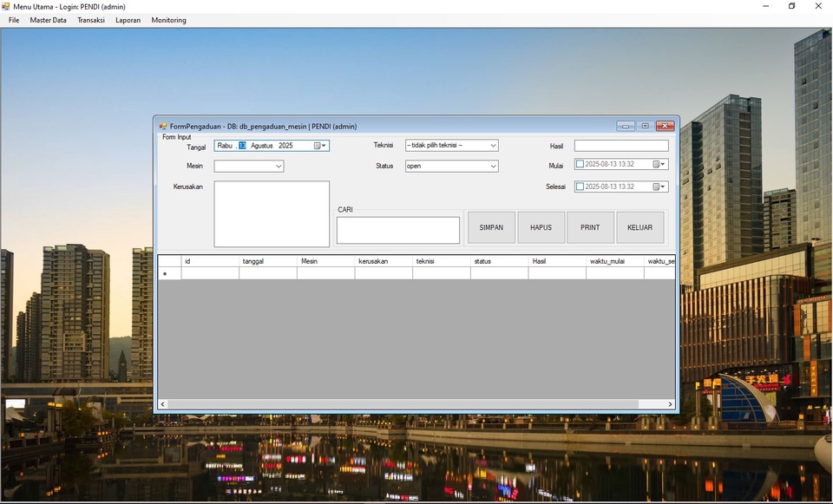Image resolution: width=833 pixels, height=504 pixels.
Task: Click the PRINT button
Action: point(590,227)
